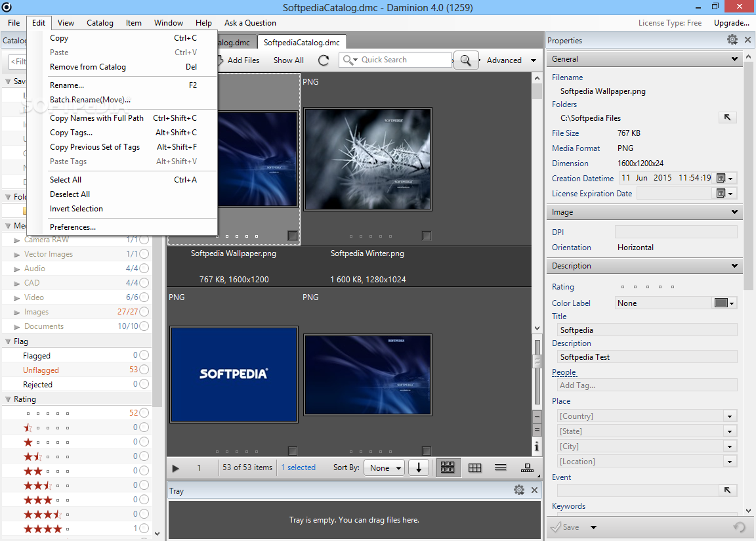Toggle sort direction arrow button
The height and width of the screenshot is (541, 756).
click(x=419, y=467)
